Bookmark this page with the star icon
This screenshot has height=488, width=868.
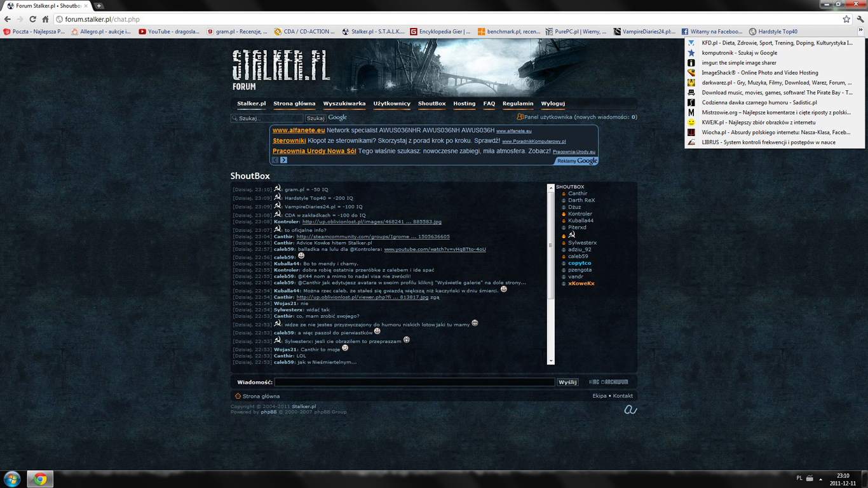(x=846, y=19)
